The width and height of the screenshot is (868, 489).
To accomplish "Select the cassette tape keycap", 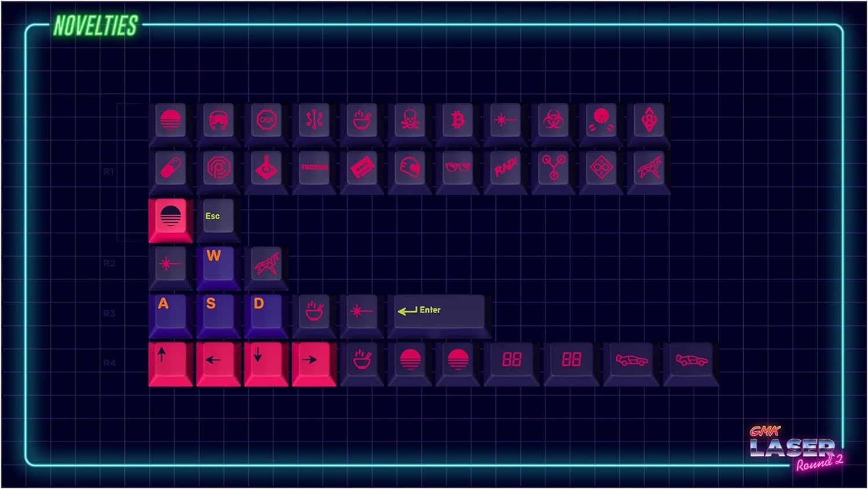I will [362, 172].
